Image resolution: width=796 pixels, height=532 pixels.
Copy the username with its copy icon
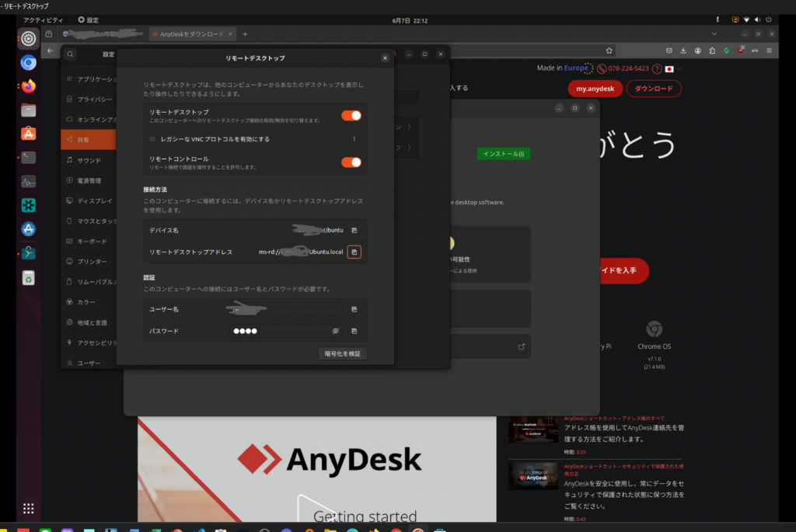point(354,309)
